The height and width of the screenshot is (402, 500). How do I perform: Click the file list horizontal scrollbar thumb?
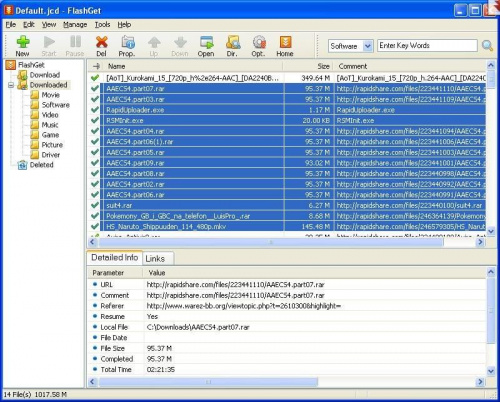pos(271,242)
